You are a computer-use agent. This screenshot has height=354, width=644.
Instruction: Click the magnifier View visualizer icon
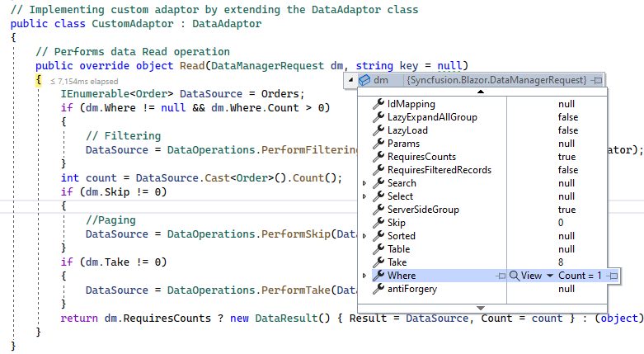[515, 276]
